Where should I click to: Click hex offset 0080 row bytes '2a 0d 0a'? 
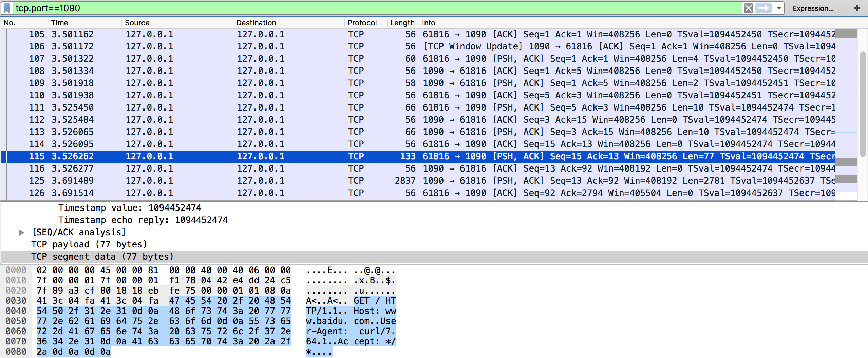coord(58,352)
